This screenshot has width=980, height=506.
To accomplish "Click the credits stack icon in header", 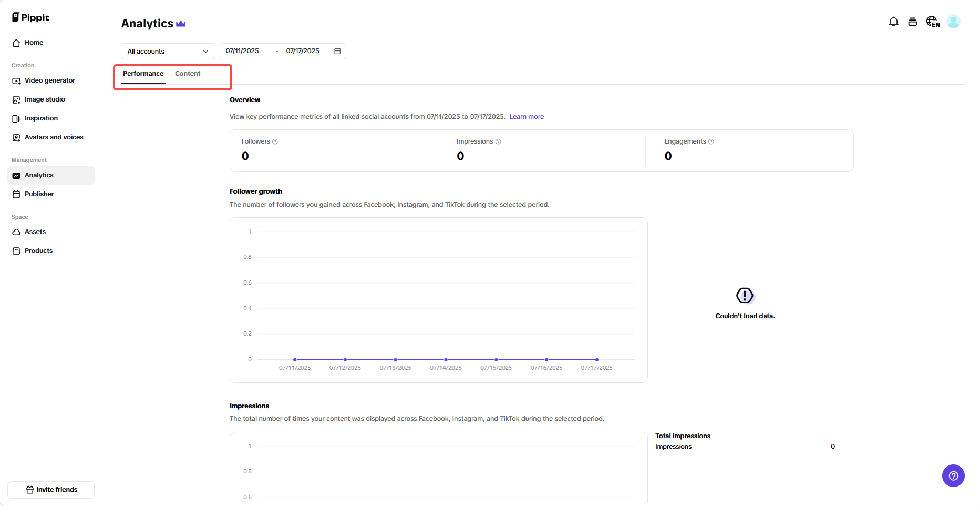I will 913,22.
